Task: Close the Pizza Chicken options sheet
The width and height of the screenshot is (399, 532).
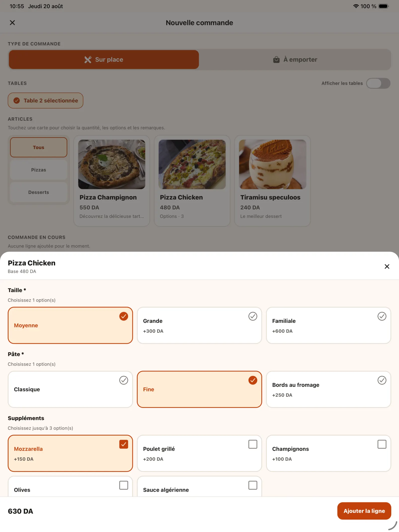Action: pos(387,266)
